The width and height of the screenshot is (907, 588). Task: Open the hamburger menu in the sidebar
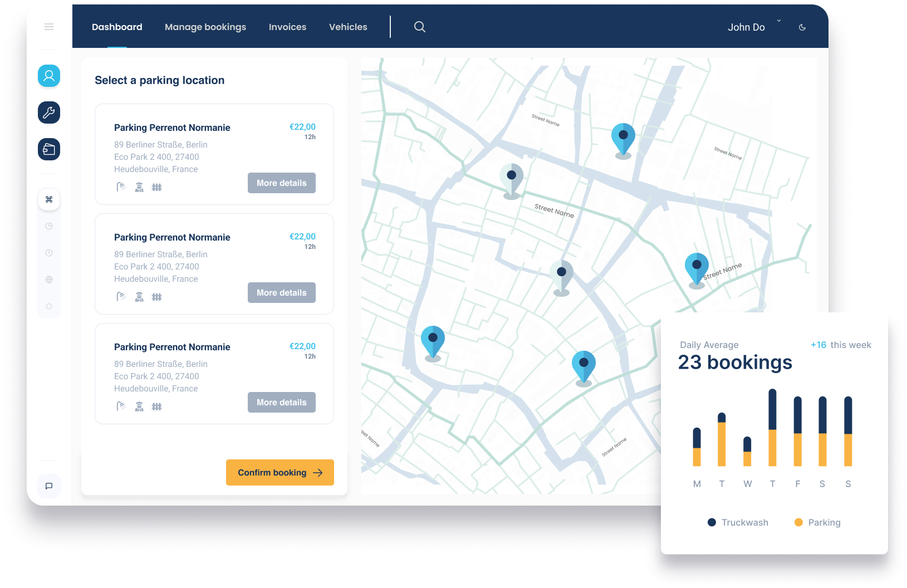(x=49, y=27)
